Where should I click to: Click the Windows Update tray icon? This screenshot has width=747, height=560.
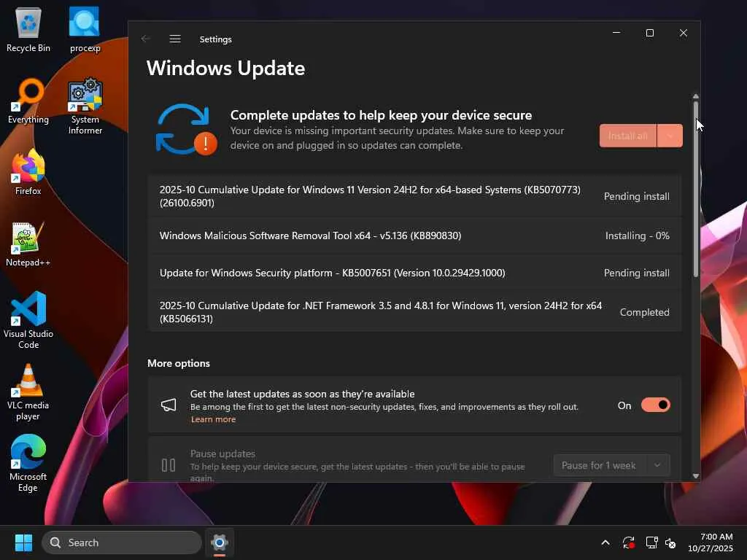pos(628,542)
